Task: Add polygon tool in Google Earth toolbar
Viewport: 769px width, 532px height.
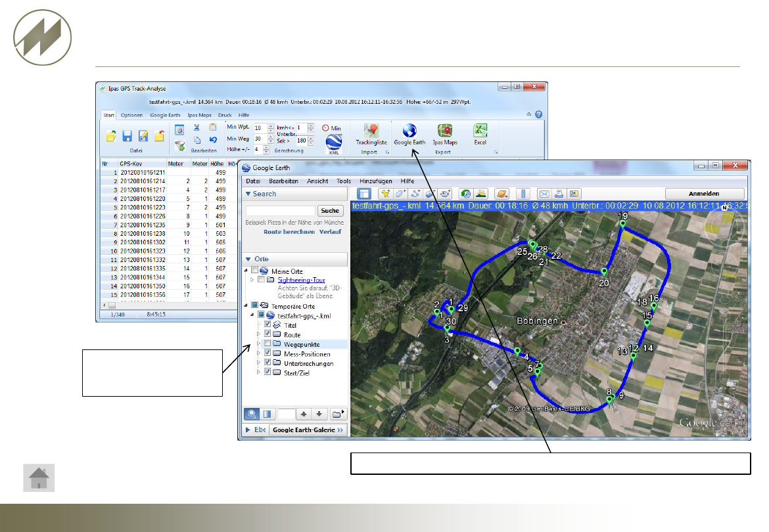Action: click(400, 194)
